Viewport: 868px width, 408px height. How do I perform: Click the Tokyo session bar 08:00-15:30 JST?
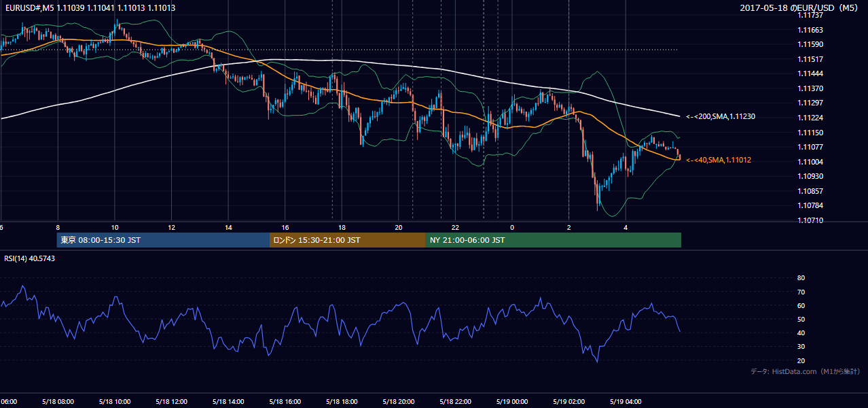163,240
